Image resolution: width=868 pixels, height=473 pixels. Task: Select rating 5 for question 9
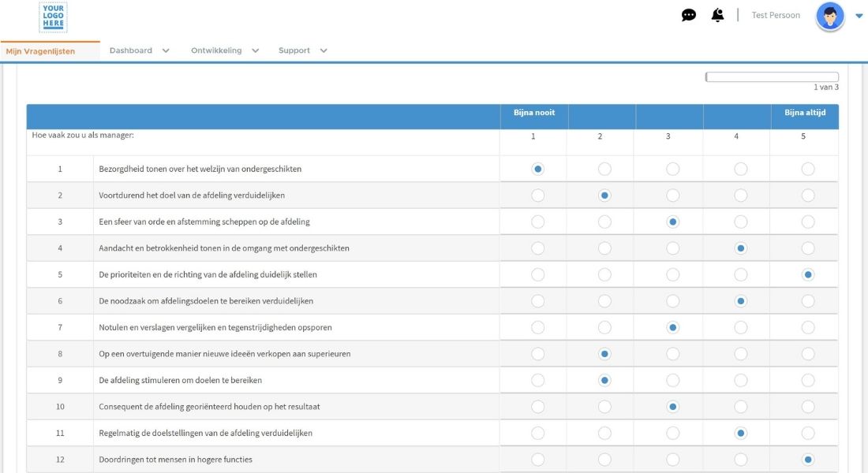[807, 380]
